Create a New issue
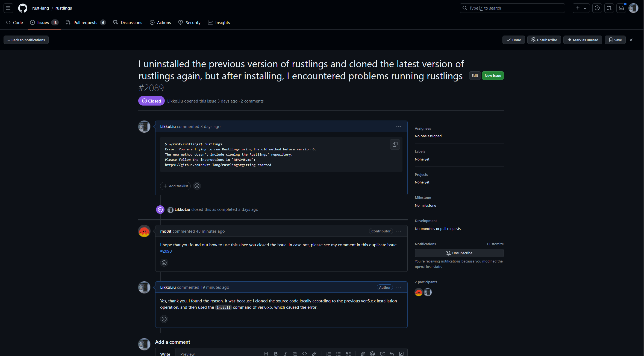The height and width of the screenshot is (356, 644). (493, 75)
